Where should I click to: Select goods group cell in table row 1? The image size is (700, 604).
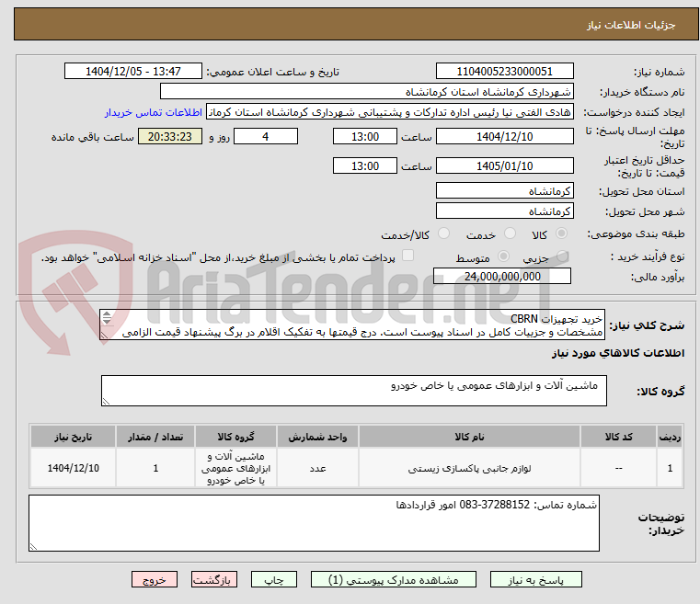(235, 468)
